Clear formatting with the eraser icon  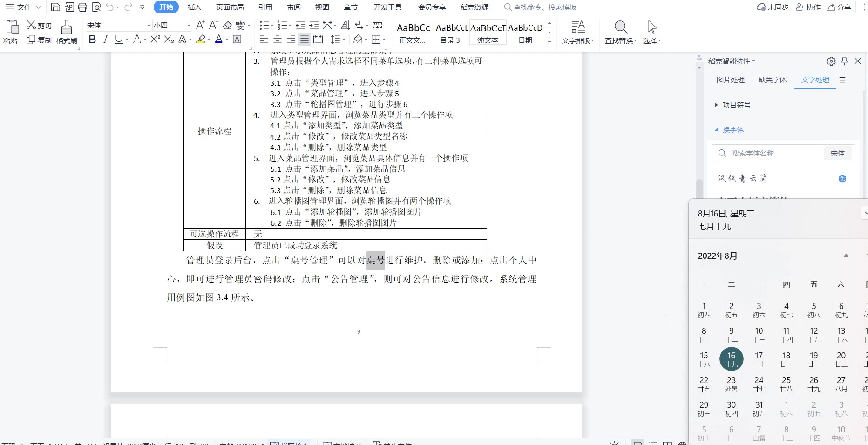pos(227,25)
